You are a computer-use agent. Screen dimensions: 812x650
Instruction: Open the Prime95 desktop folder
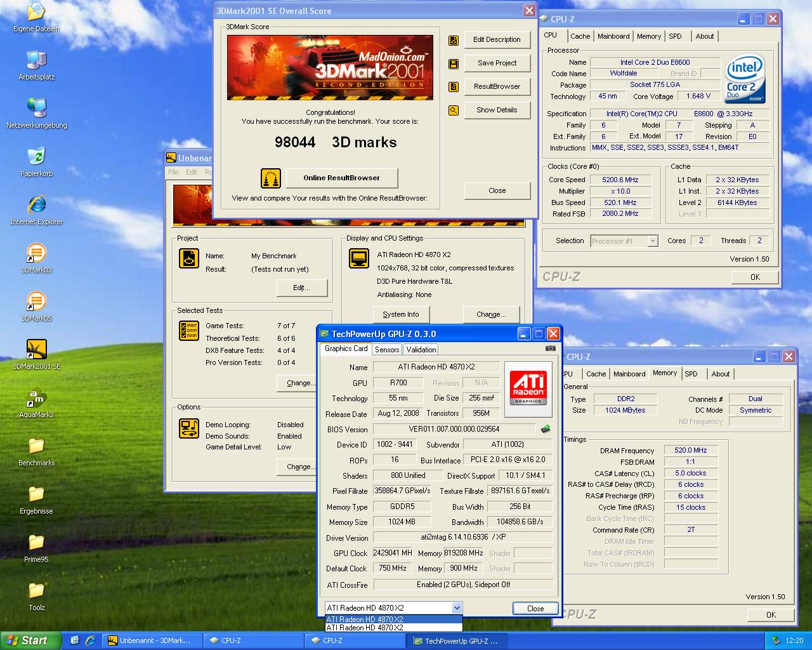click(36, 548)
